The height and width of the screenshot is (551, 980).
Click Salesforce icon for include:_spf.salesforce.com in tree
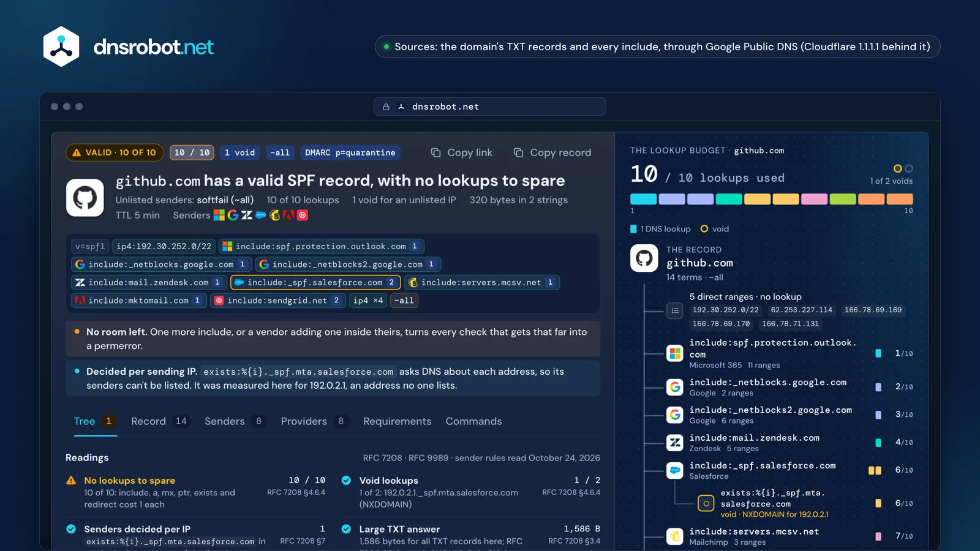coord(675,470)
